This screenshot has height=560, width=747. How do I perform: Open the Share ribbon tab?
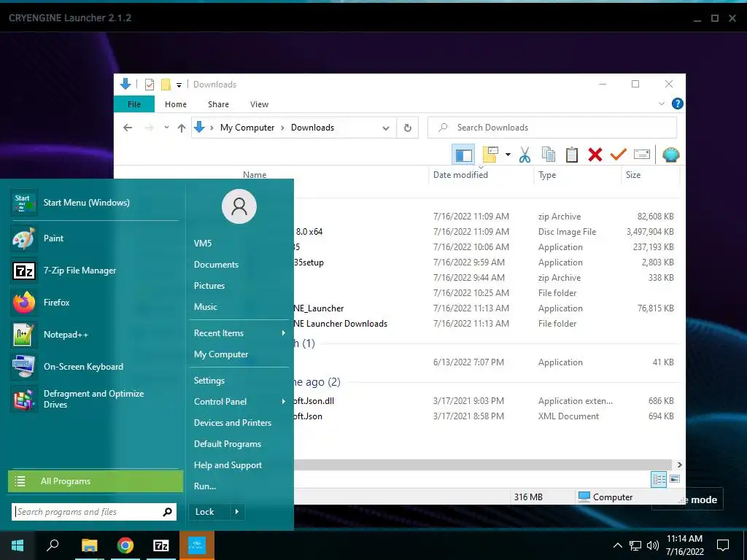(218, 104)
